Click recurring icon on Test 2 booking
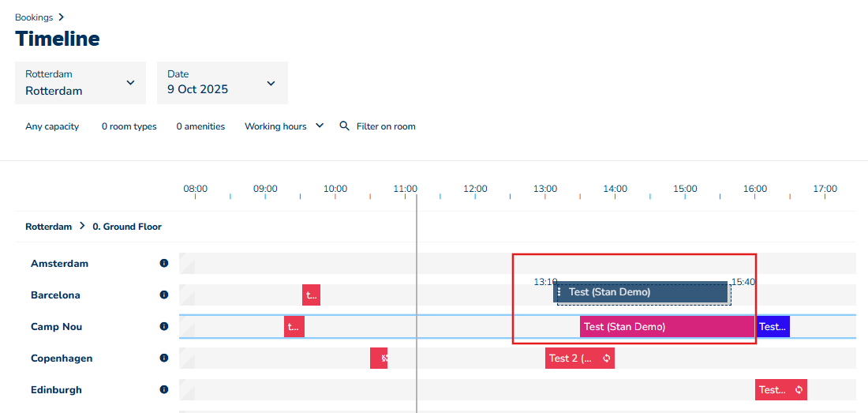Viewport: 868px width, 413px height. [607, 358]
